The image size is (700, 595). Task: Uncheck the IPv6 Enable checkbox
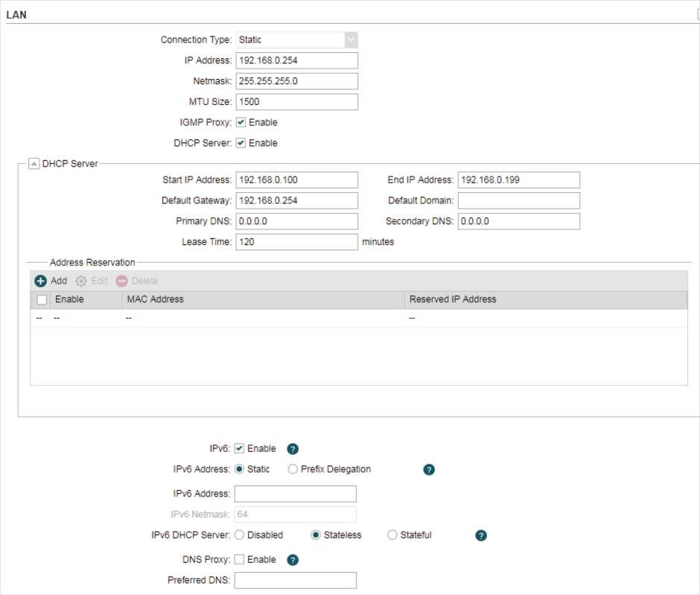click(x=240, y=448)
